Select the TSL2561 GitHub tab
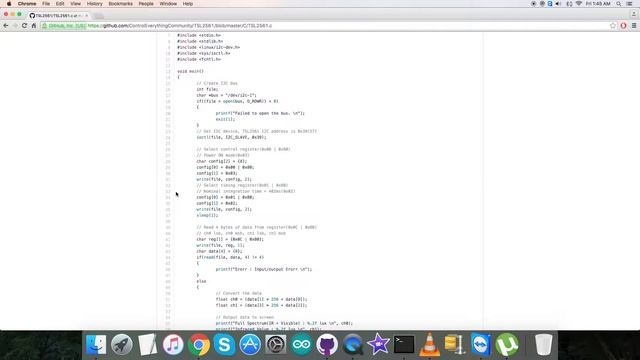This screenshot has width=640, height=360. (58, 16)
